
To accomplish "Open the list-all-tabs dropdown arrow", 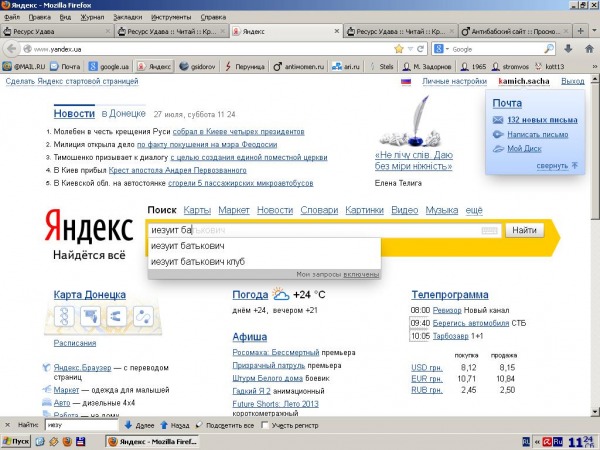I will 594,31.
